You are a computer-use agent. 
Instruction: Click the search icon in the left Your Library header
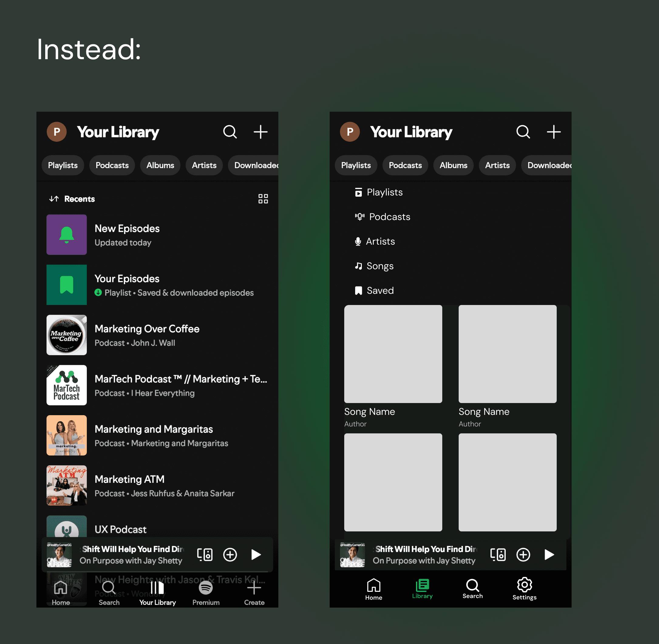pos(230,132)
